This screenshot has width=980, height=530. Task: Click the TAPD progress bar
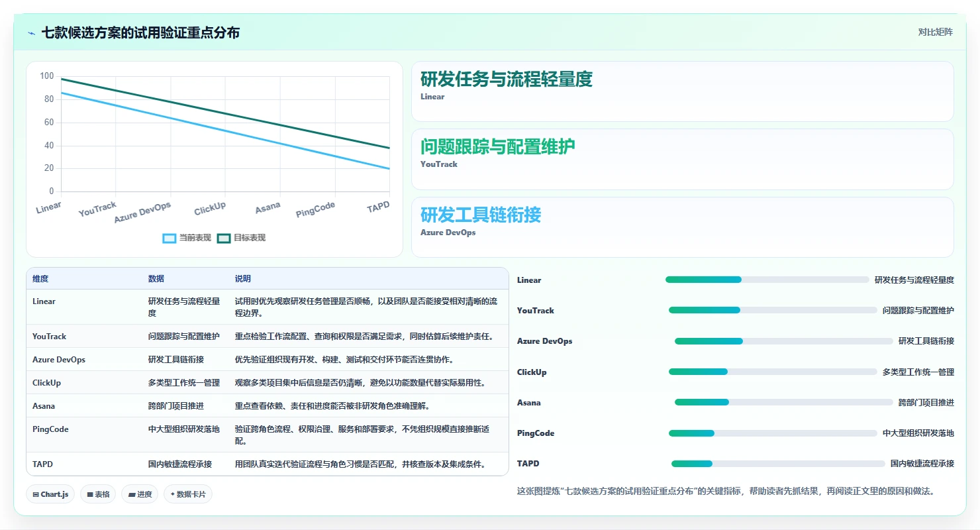(778, 464)
